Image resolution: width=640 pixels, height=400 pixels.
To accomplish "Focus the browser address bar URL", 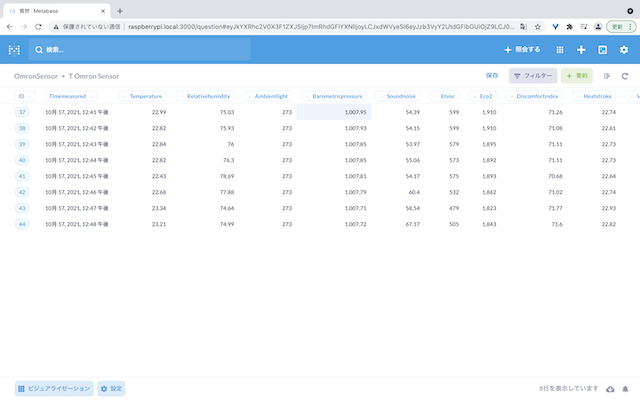I will [321, 27].
